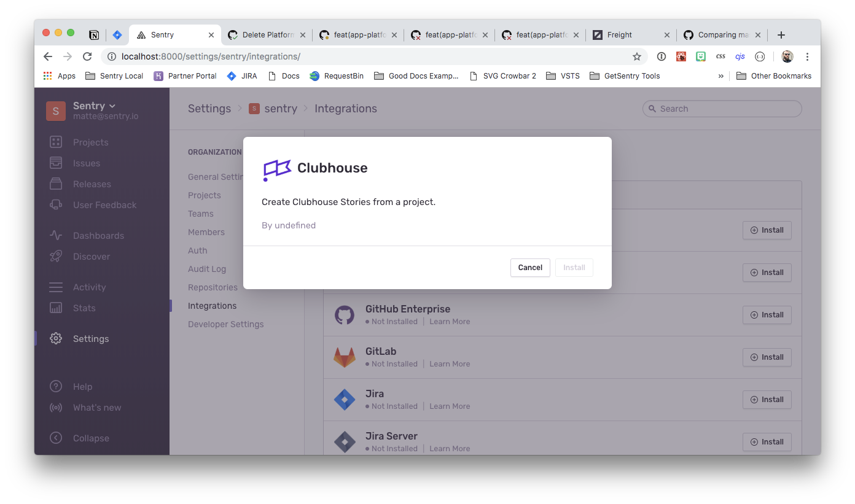
Task: Open the Apps grid shortcut
Action: [x=60, y=76]
